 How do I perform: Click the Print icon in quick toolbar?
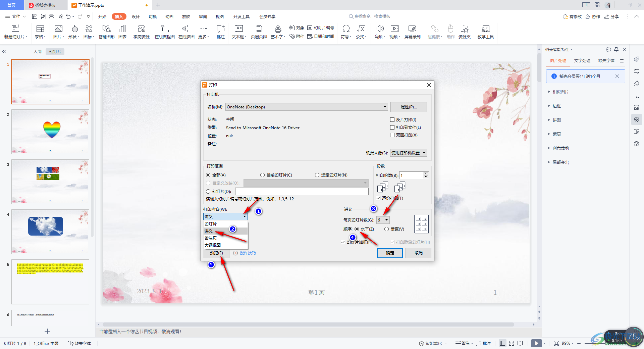(51, 16)
